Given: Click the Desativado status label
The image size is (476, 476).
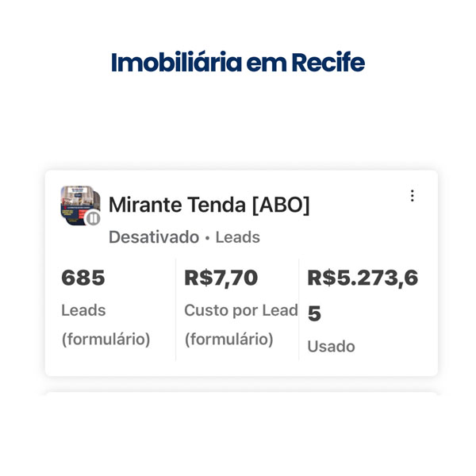Looking at the screenshot, I should tap(153, 237).
